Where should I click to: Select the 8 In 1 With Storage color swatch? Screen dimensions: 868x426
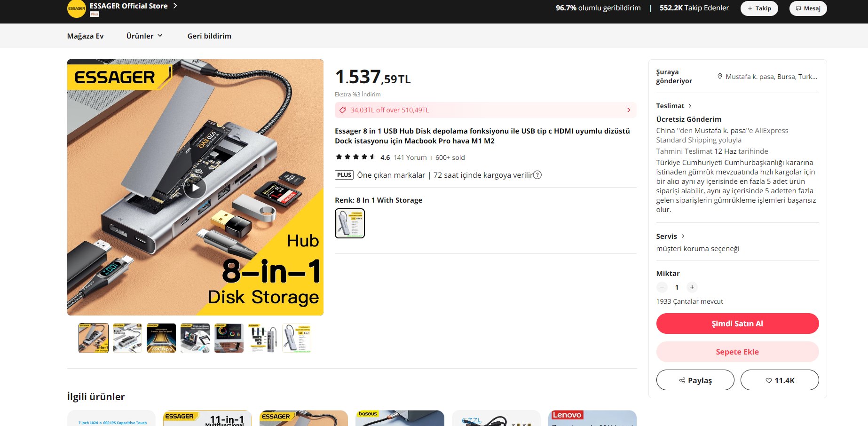(x=349, y=223)
